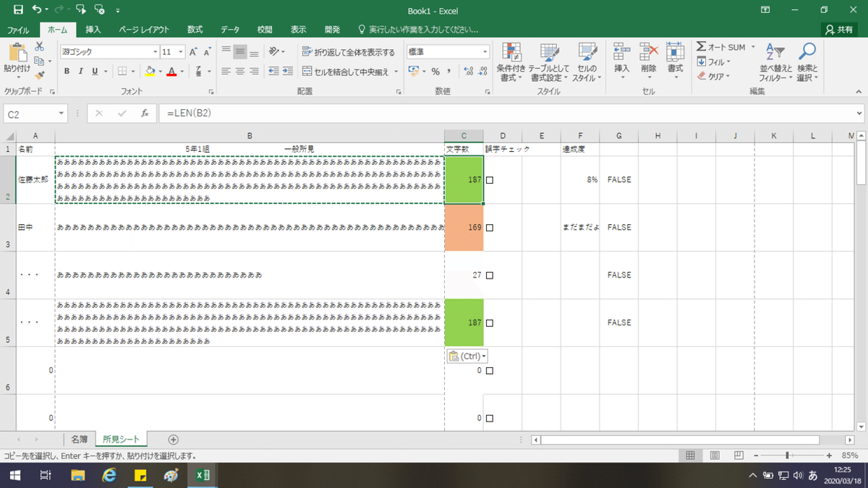The width and height of the screenshot is (868, 488).
Task: Open conditional formatting menu
Action: (511, 62)
